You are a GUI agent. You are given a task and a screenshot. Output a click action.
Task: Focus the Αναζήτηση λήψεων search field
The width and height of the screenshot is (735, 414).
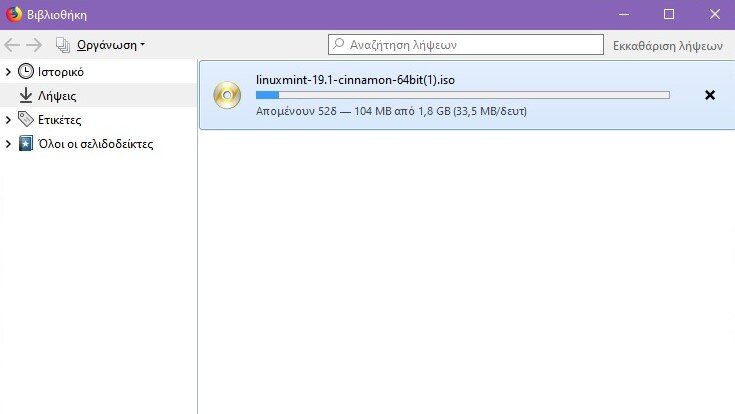click(466, 45)
